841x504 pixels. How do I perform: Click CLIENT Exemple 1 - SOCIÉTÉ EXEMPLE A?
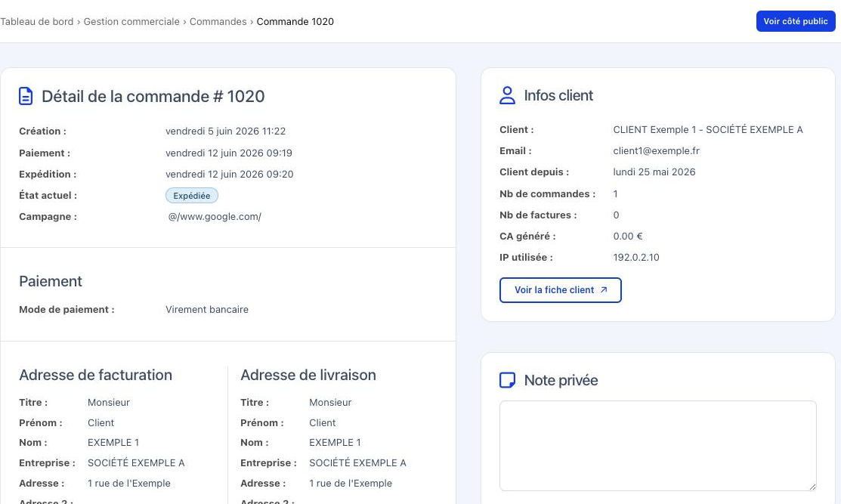click(707, 130)
